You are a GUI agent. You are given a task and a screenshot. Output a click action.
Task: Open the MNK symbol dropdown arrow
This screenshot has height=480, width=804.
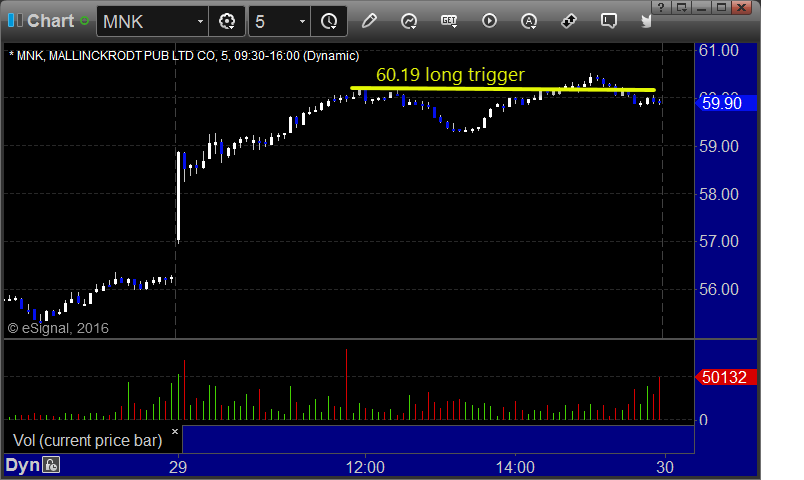(200, 22)
